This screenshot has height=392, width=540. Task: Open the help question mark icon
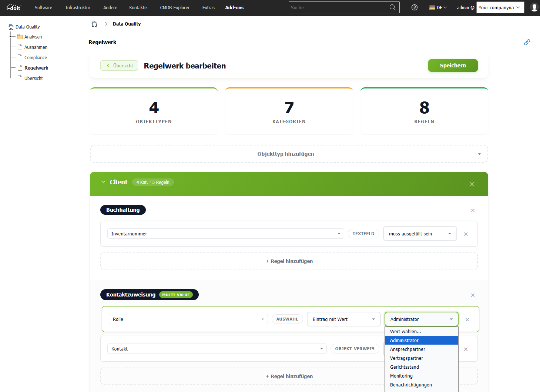(414, 7)
